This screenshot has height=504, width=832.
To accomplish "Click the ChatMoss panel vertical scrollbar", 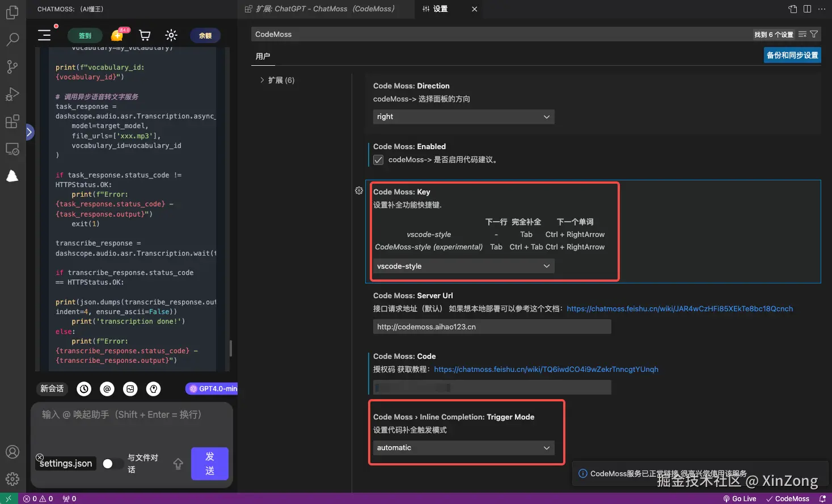I will pos(230,348).
